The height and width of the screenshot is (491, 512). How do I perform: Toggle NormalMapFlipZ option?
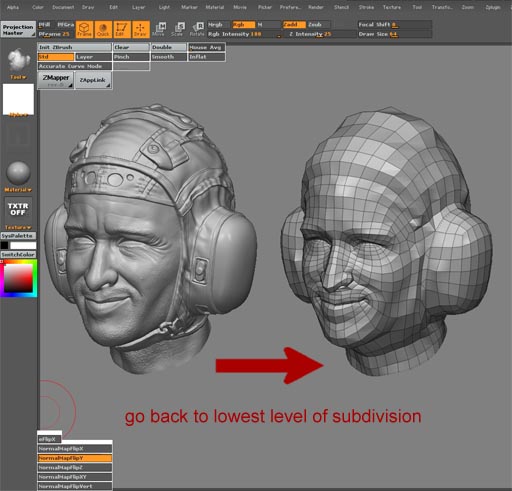[x=75, y=467]
